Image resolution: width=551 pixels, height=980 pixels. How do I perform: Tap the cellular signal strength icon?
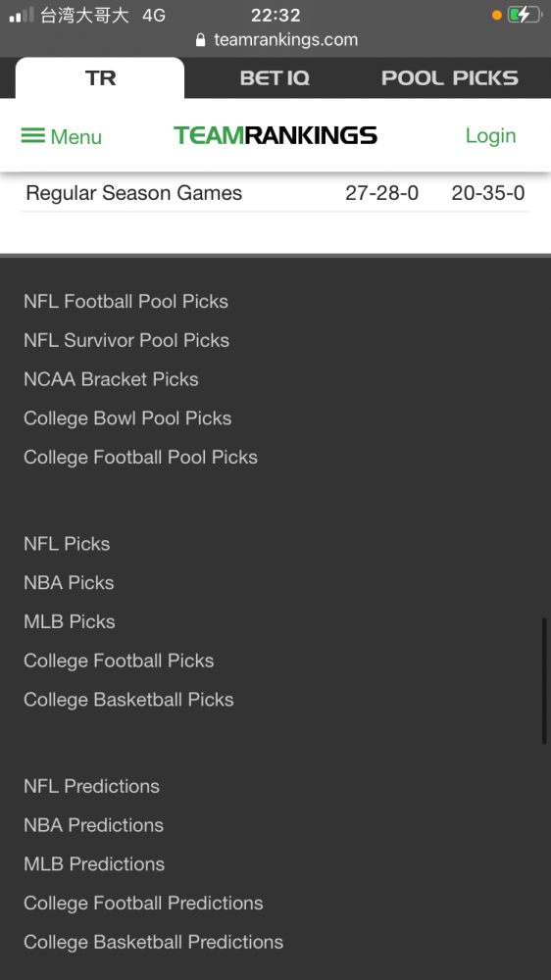point(22,15)
